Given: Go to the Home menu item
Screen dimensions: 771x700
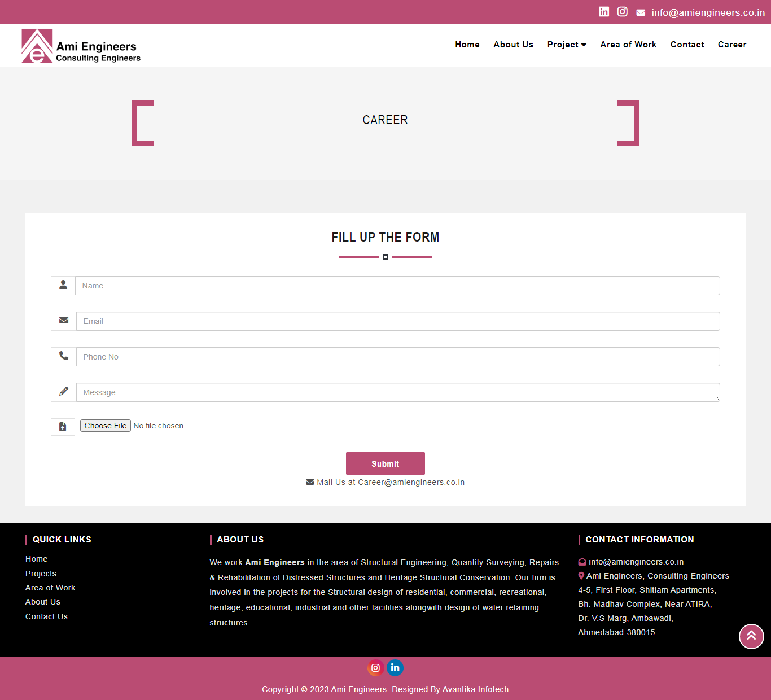Looking at the screenshot, I should 467,45.
